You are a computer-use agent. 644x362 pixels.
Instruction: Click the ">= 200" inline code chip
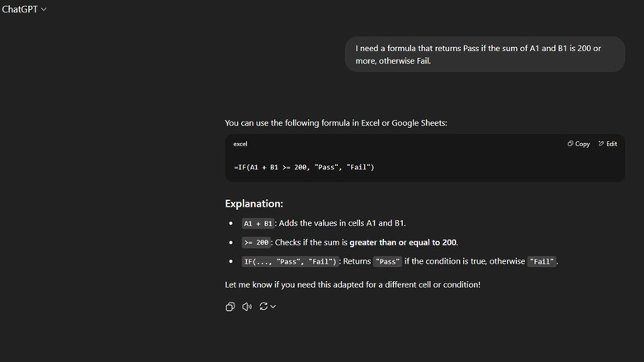[x=257, y=242]
